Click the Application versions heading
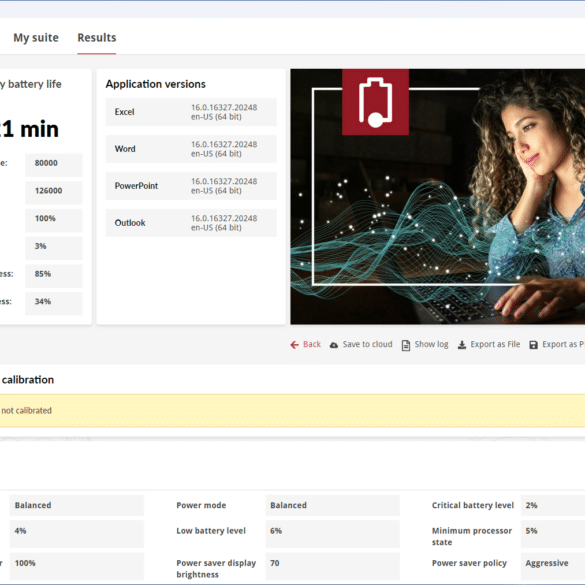This screenshot has width=585, height=585. click(x=155, y=84)
